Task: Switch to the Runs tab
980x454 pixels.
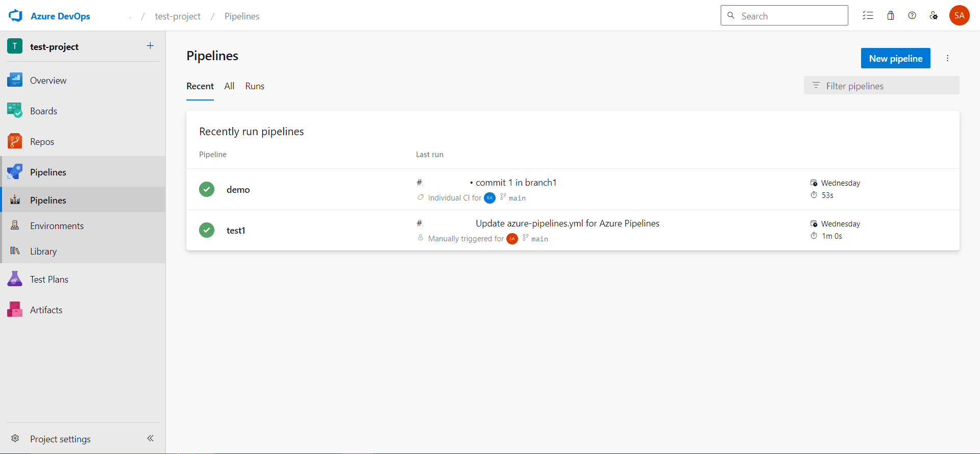Action: [255, 86]
